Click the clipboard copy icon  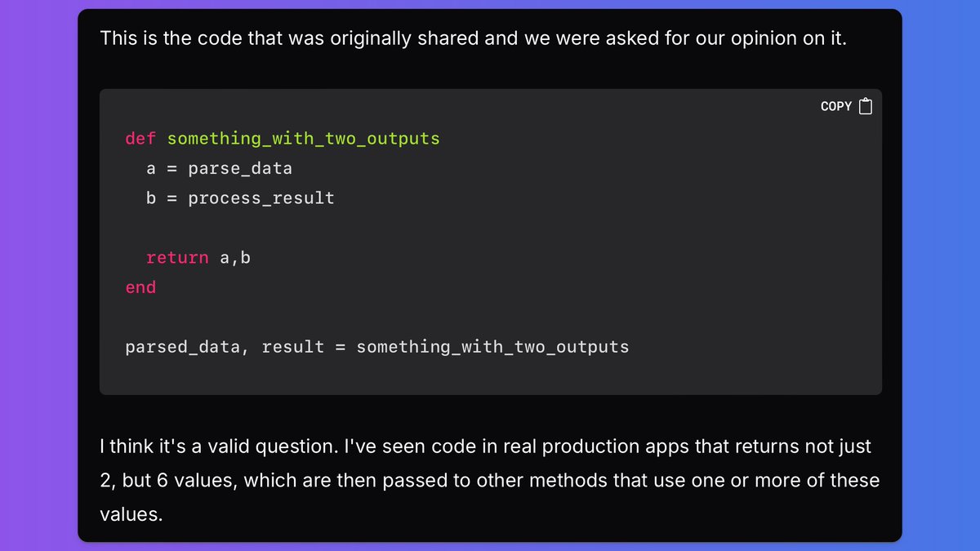(866, 106)
